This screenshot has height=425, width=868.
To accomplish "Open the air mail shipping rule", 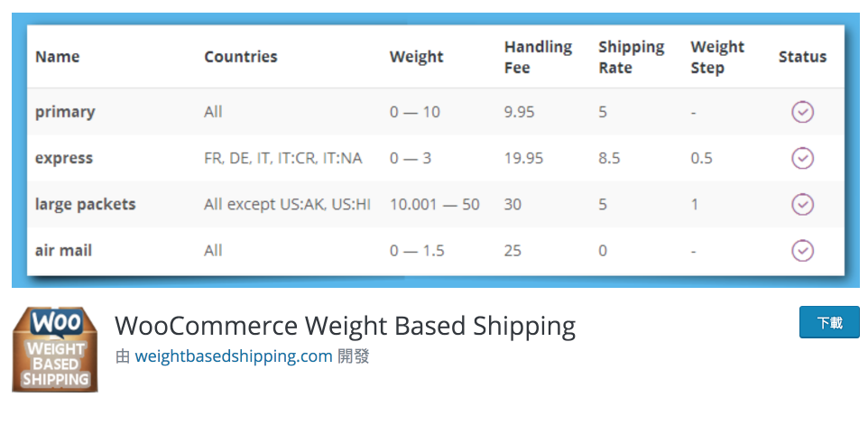I will pyautogui.click(x=64, y=251).
